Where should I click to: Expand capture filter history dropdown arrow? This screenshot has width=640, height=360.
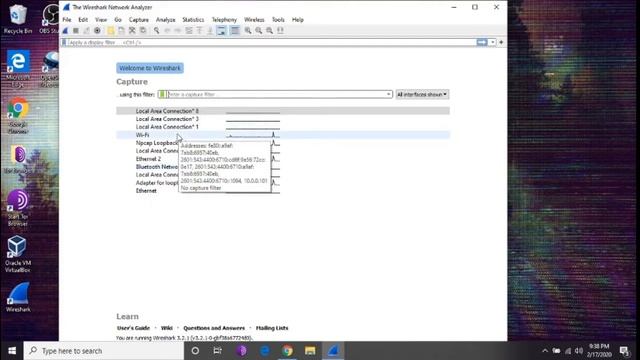(x=389, y=94)
